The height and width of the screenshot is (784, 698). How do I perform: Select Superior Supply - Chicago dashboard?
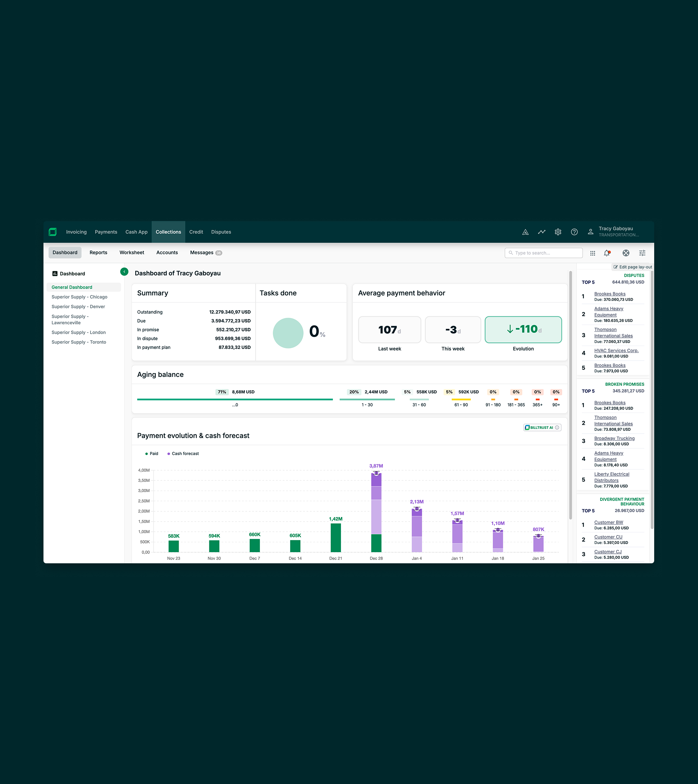pos(79,297)
